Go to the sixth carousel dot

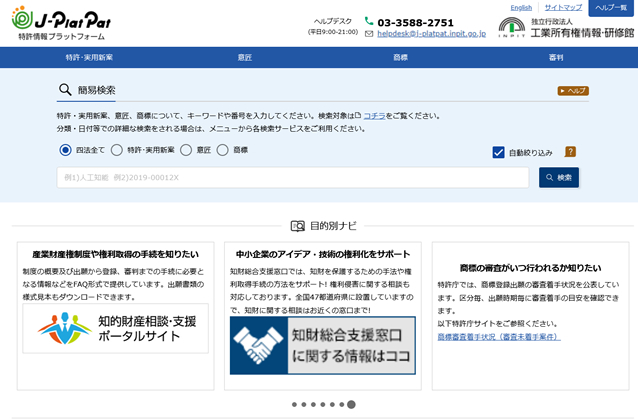tap(342, 405)
